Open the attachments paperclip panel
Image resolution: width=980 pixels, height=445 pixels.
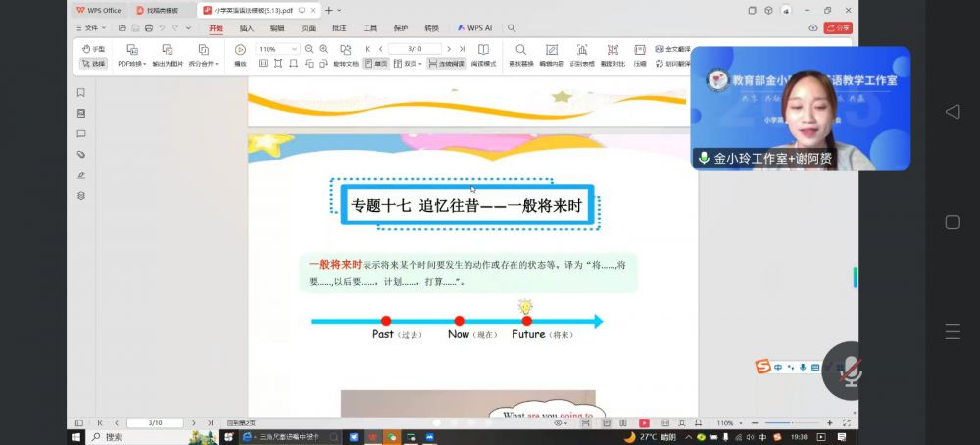click(x=81, y=155)
